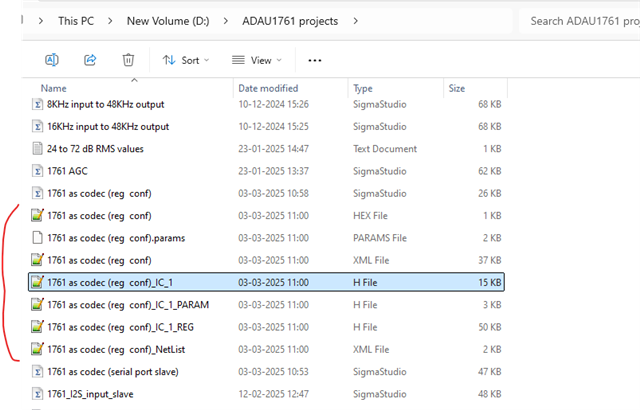
Task: Click icon of _NetList file
Action: [37, 349]
